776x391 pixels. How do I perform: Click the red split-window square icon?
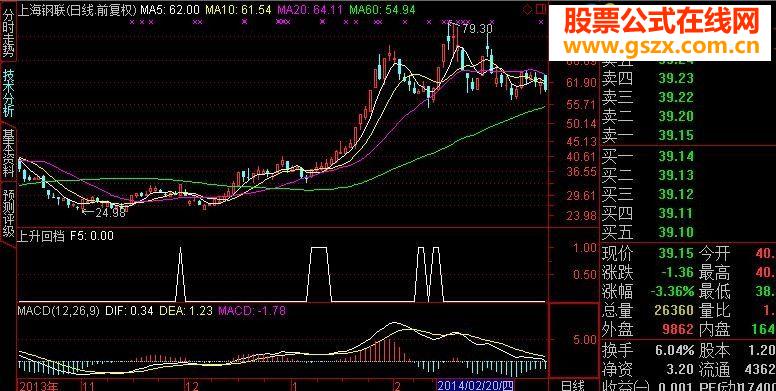coord(540,9)
